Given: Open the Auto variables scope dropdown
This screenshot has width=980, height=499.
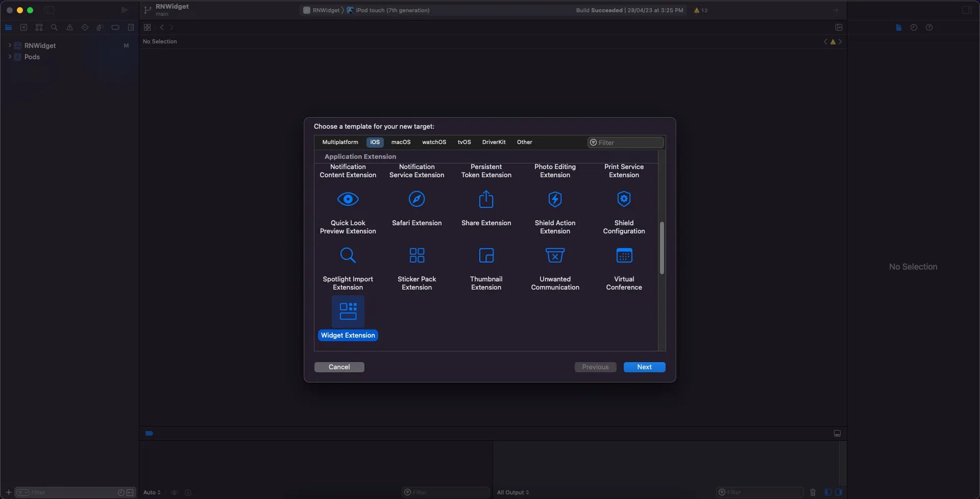Looking at the screenshot, I should (152, 492).
